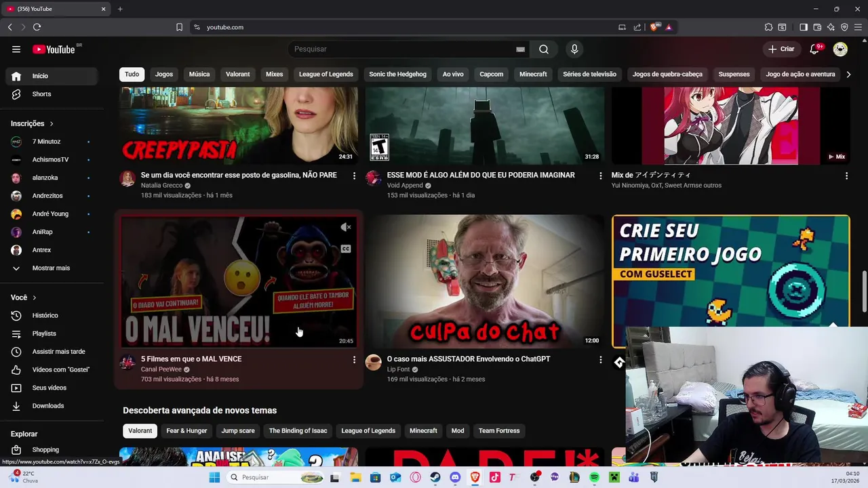Open the CULPA DO CHAT video thumbnail
868x488 pixels.
click(485, 281)
